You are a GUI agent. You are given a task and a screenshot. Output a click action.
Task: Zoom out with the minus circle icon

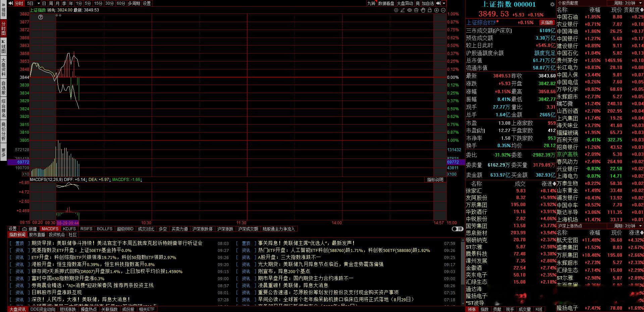(443, 10)
